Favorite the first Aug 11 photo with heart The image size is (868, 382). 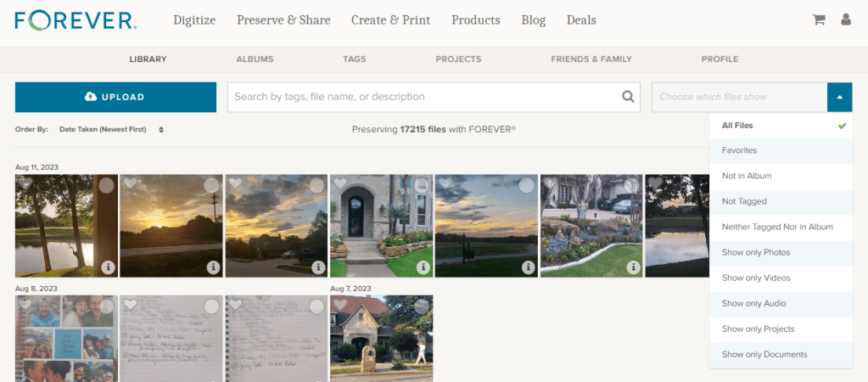pos(25,183)
